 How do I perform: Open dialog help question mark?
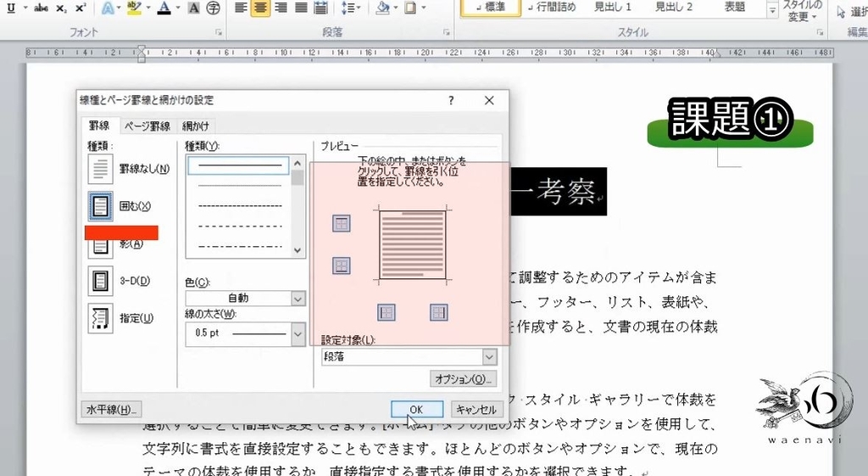click(x=451, y=100)
